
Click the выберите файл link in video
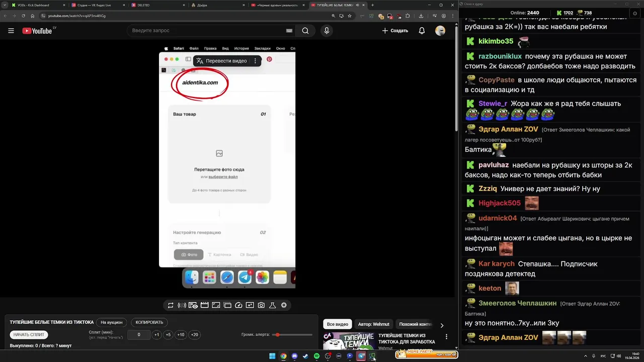coord(223,177)
